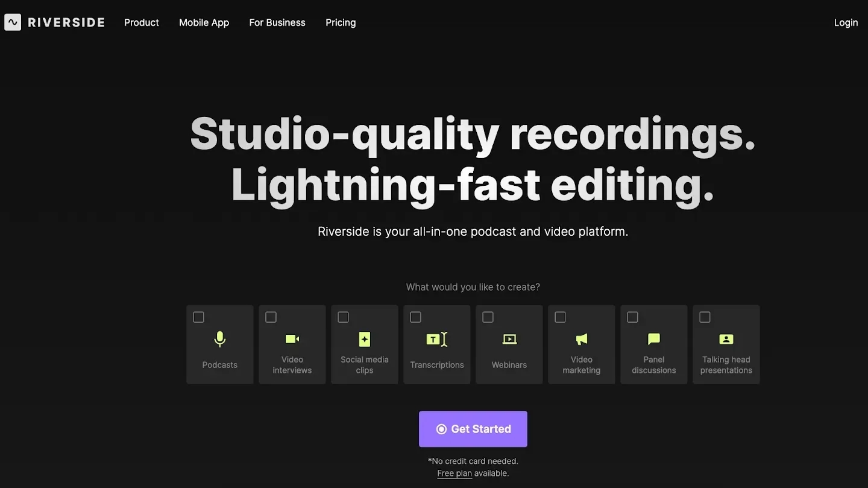
Task: Click the Login link
Action: [x=846, y=22]
